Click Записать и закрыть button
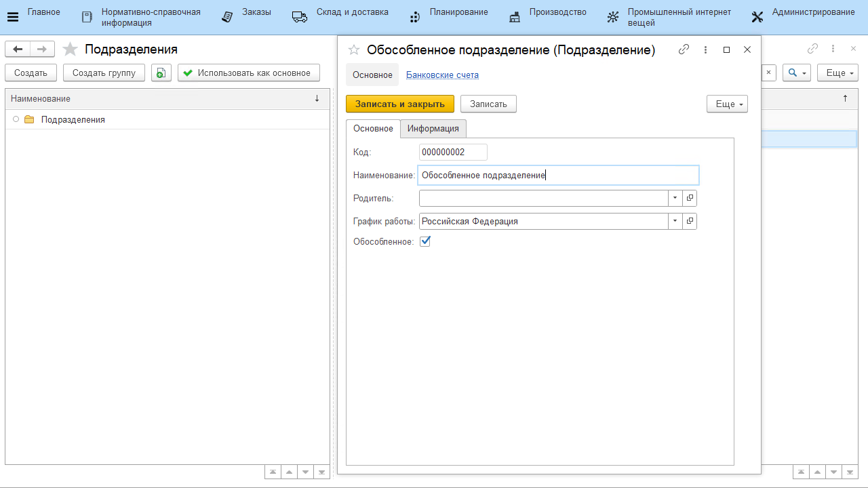This screenshot has width=868, height=488. 399,104
